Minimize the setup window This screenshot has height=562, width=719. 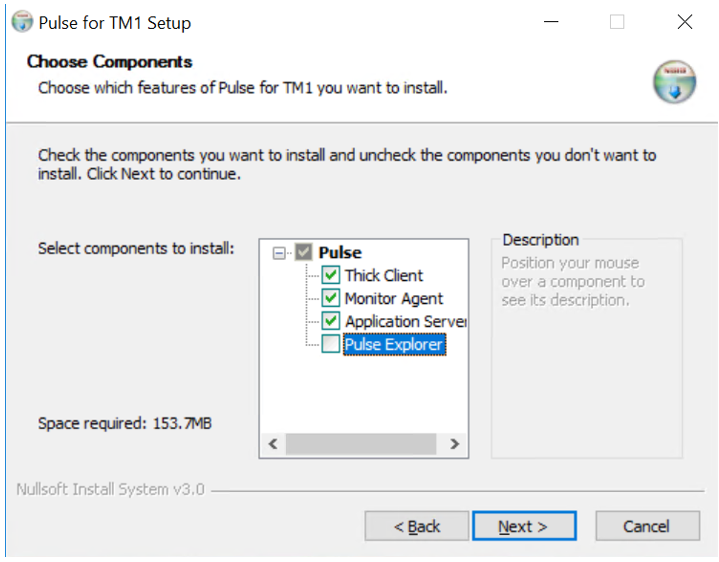point(550,22)
